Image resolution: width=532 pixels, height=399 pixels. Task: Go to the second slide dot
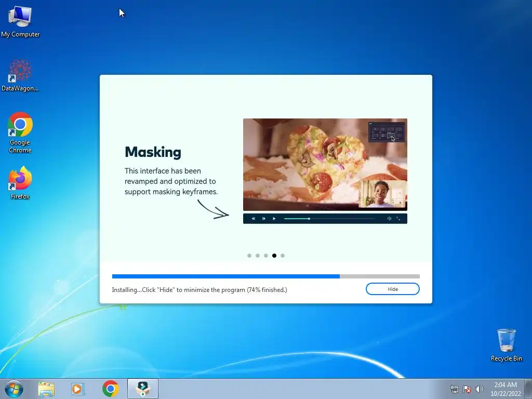258,256
